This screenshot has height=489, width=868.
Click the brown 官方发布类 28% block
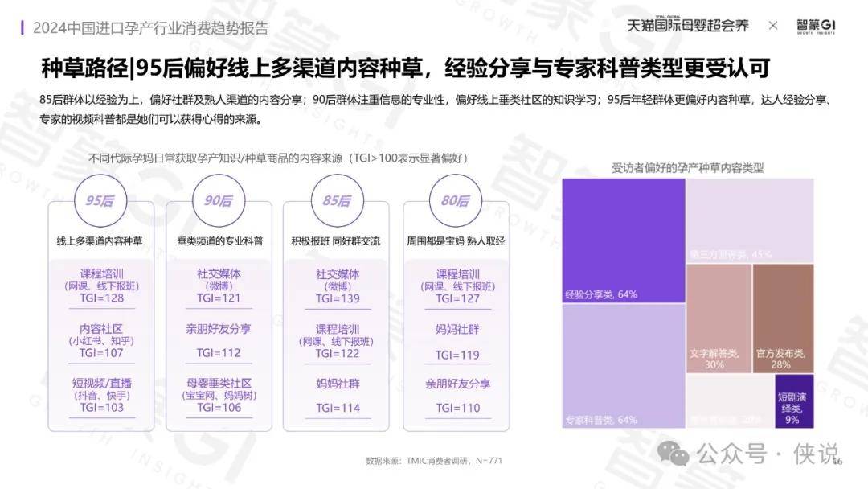(x=784, y=318)
